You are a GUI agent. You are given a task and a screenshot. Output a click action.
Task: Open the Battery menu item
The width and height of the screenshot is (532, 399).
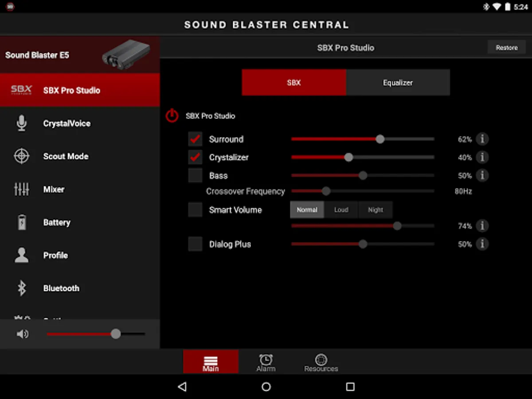pos(80,222)
